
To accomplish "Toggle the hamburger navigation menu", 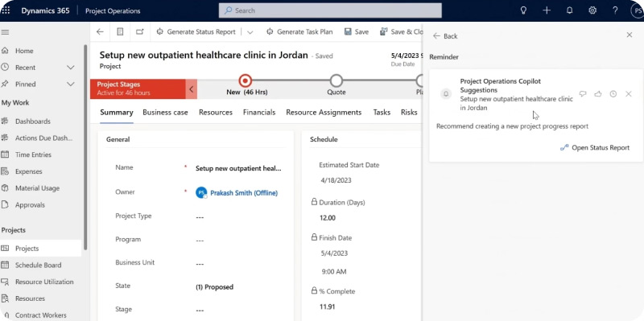I will (x=6, y=32).
